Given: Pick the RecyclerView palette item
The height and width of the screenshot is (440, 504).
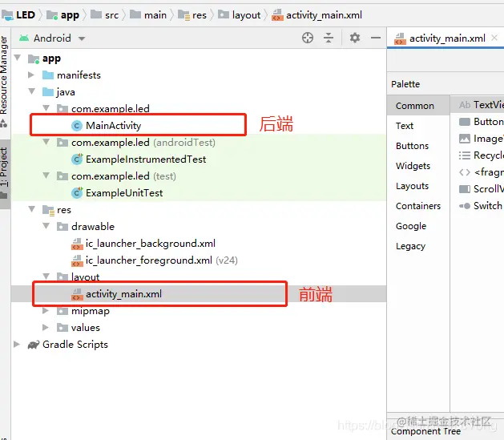Looking at the screenshot, I should pos(482,155).
